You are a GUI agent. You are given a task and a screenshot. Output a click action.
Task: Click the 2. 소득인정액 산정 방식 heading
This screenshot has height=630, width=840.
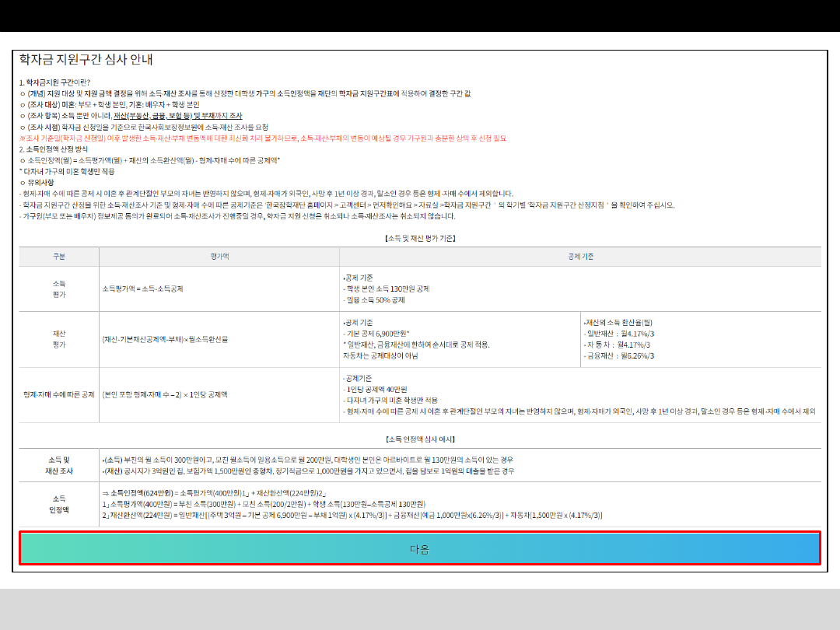pyautogui.click(x=54, y=149)
